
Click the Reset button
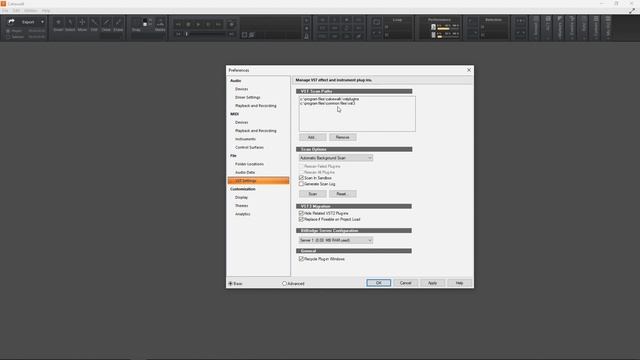pos(342,194)
